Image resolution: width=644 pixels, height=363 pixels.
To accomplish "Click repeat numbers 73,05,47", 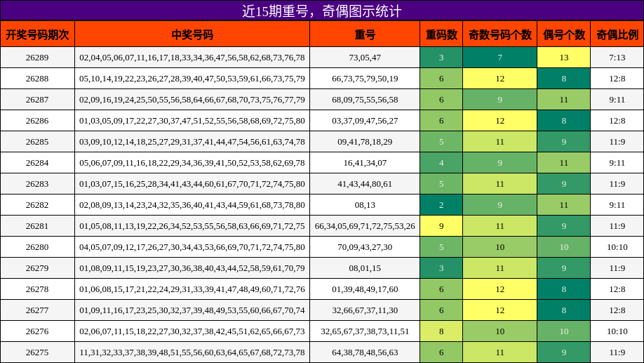I will coord(365,58).
